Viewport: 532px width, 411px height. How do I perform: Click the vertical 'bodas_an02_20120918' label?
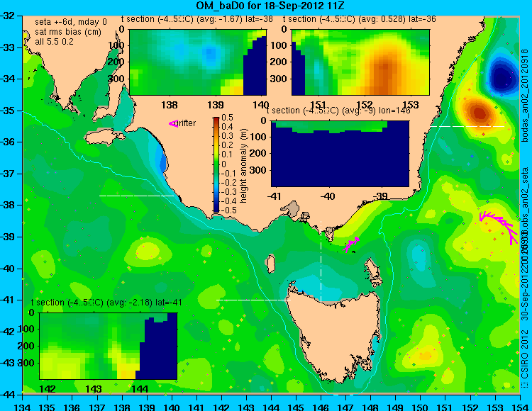525,95
